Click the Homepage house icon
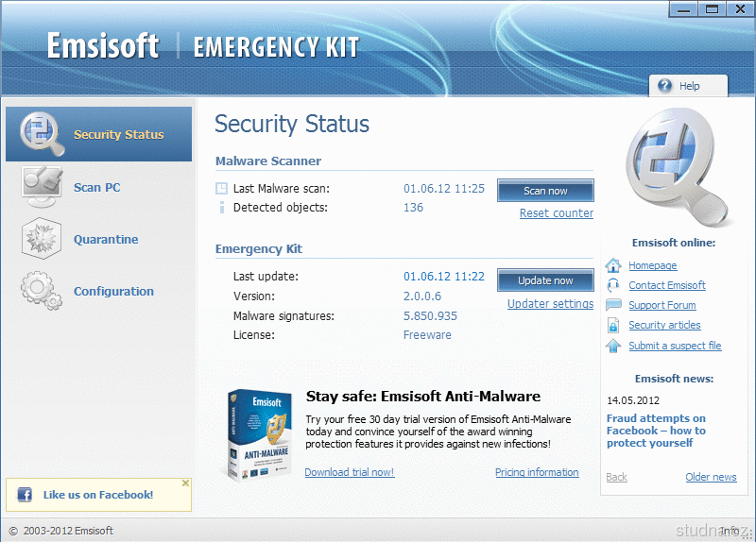The width and height of the screenshot is (756, 542). coord(613,265)
